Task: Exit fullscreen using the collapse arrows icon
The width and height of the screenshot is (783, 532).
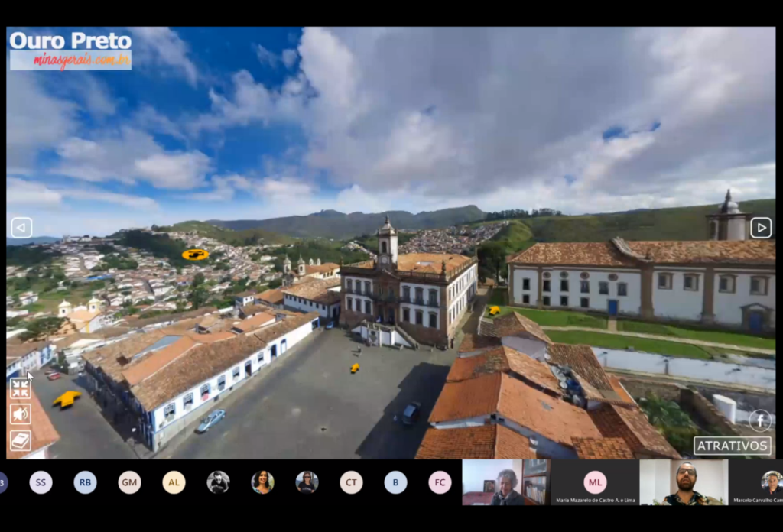Action: pyautogui.click(x=20, y=388)
